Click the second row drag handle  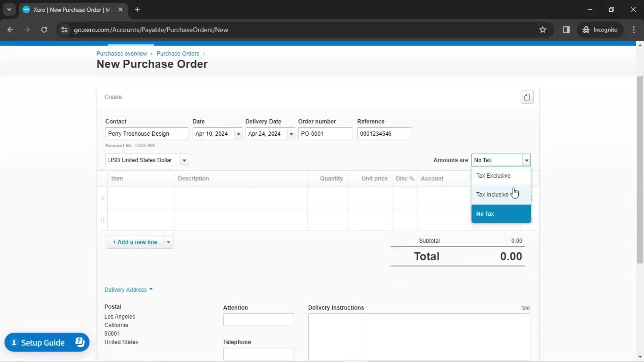tap(103, 220)
